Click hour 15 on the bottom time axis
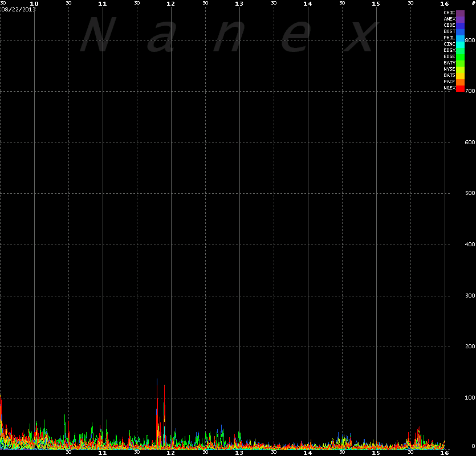 pos(376,453)
